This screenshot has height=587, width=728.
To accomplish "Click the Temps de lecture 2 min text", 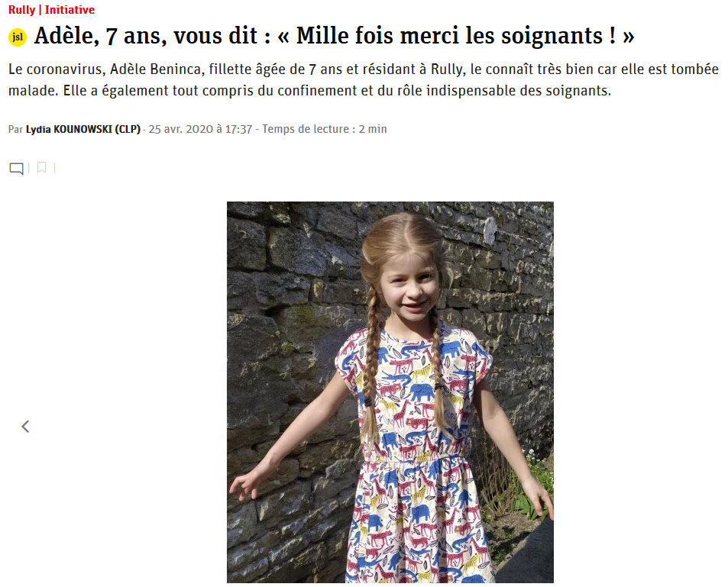I will [325, 129].
